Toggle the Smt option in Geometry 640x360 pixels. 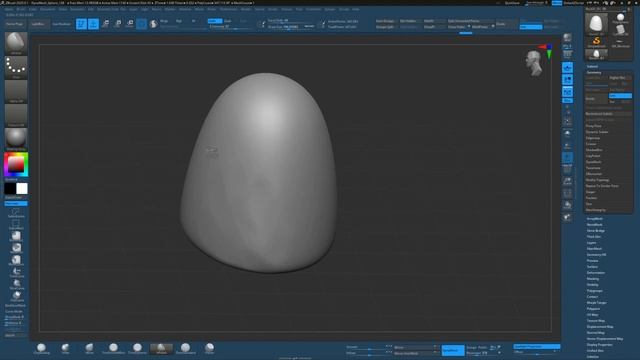(x=620, y=96)
